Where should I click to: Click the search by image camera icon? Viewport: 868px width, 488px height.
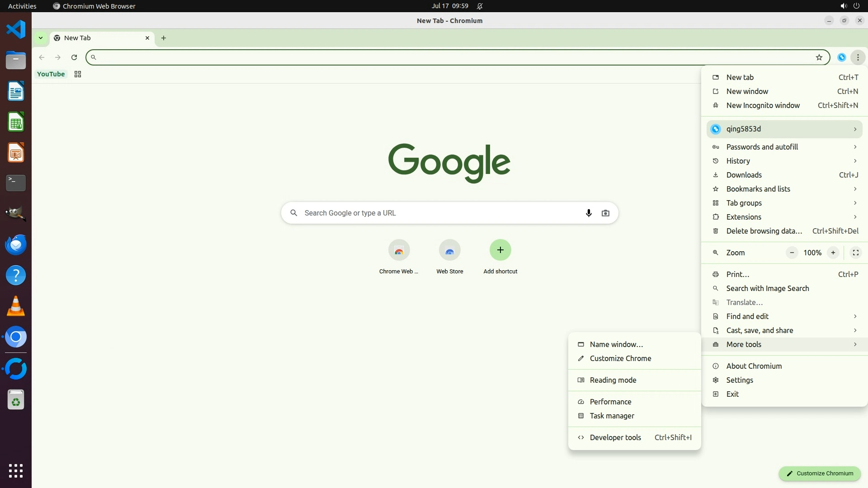(605, 213)
